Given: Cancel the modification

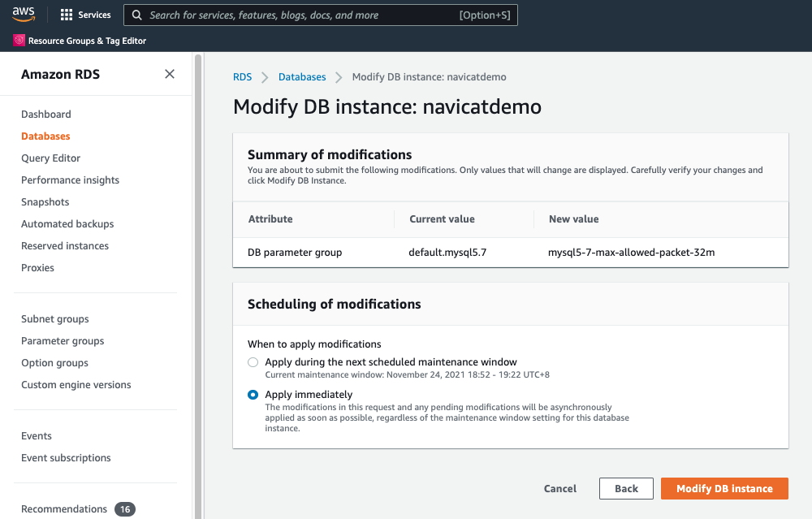Looking at the screenshot, I should 559,488.
